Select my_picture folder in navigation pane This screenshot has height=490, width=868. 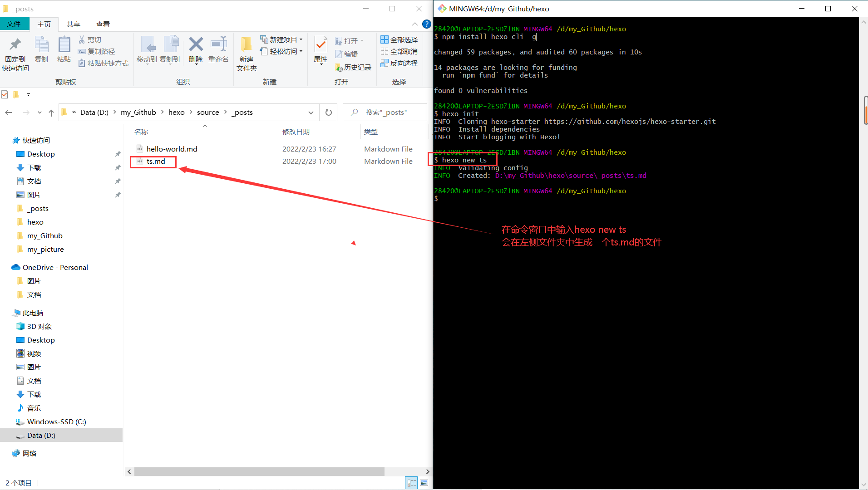point(45,250)
